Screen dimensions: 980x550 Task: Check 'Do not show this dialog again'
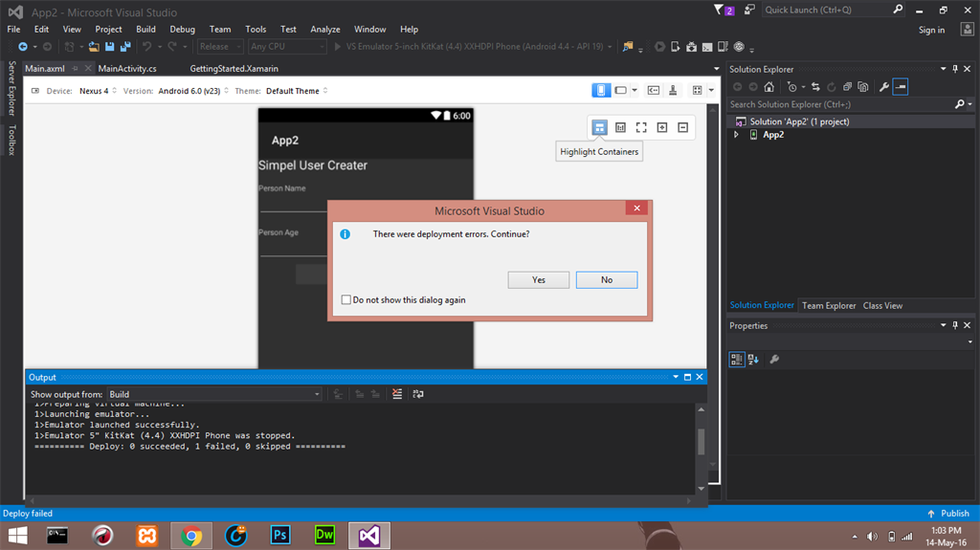[345, 300]
